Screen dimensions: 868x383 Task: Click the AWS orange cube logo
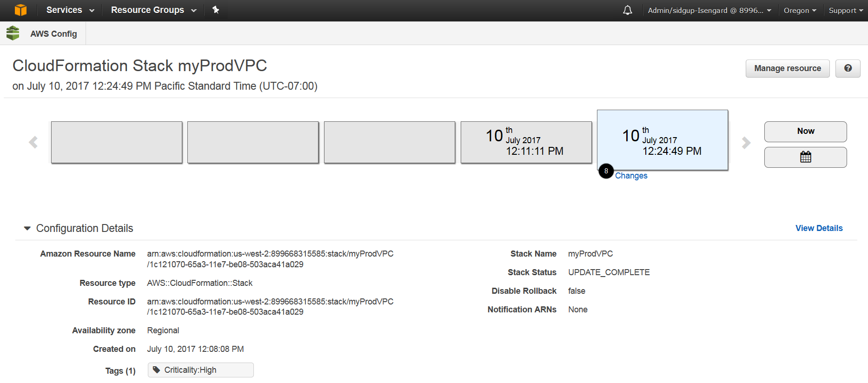[x=20, y=10]
